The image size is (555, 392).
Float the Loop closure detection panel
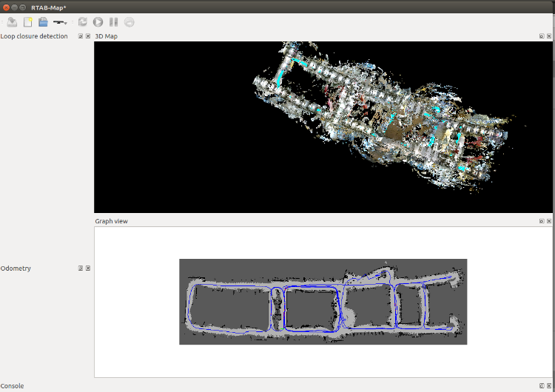point(81,36)
